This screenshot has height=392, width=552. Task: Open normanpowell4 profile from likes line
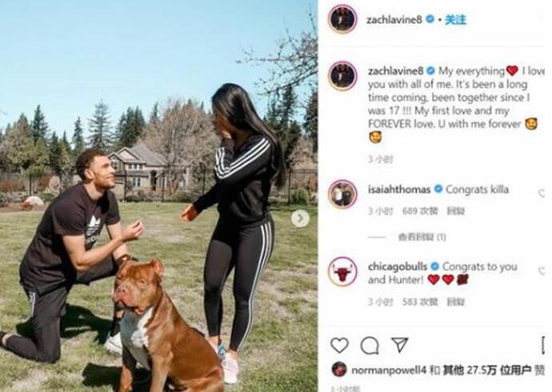pos(389,370)
